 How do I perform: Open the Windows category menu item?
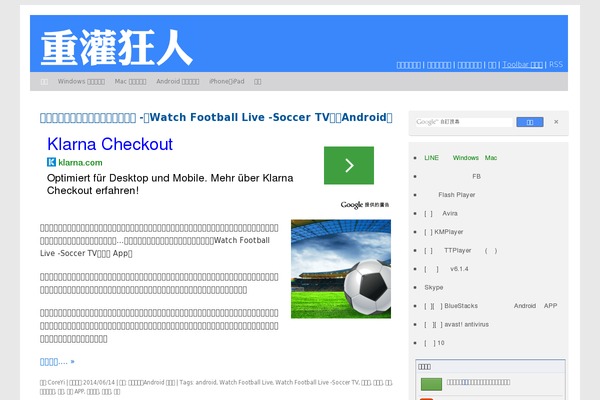point(81,81)
